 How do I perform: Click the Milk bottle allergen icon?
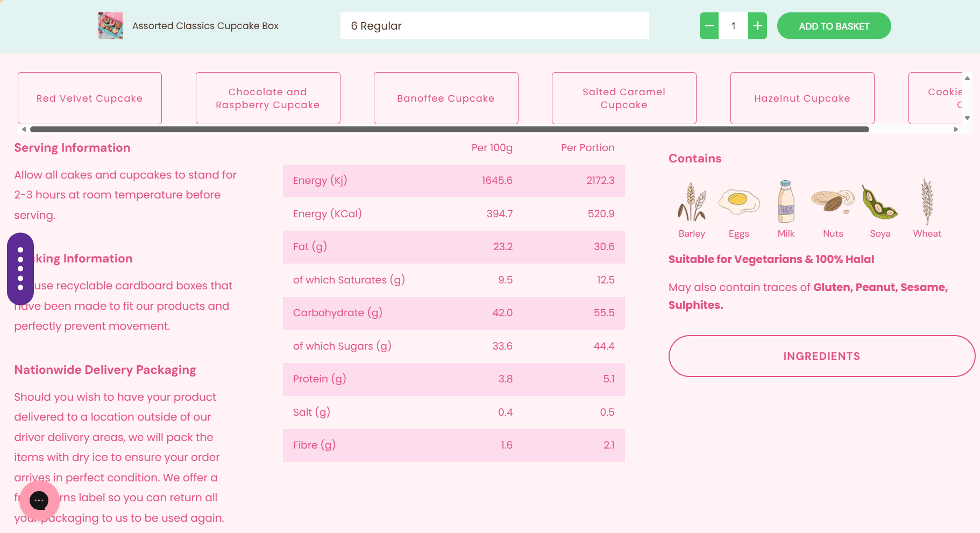[786, 201]
